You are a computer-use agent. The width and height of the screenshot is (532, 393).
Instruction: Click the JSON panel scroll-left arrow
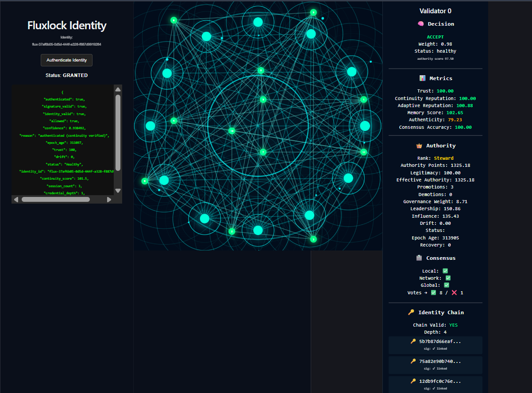pos(16,200)
